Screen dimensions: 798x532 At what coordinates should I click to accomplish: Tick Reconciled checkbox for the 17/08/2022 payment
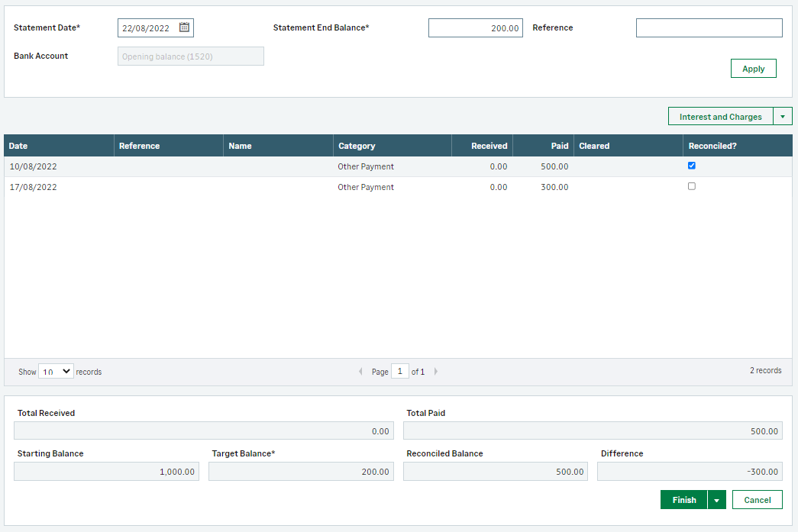click(x=692, y=186)
